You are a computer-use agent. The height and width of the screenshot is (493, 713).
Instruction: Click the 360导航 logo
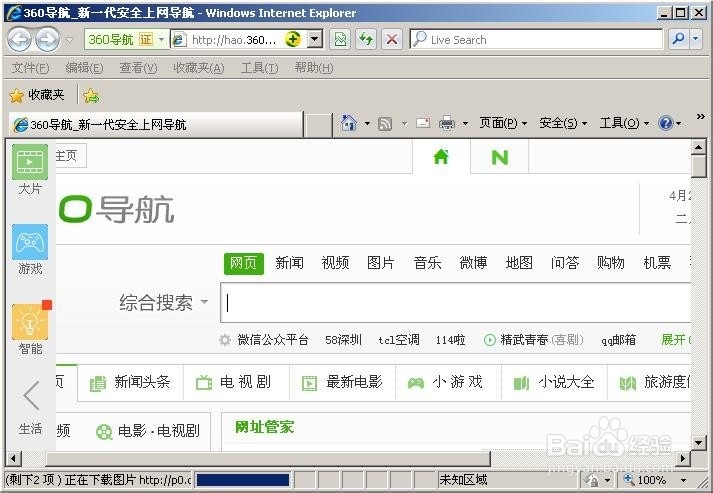117,209
